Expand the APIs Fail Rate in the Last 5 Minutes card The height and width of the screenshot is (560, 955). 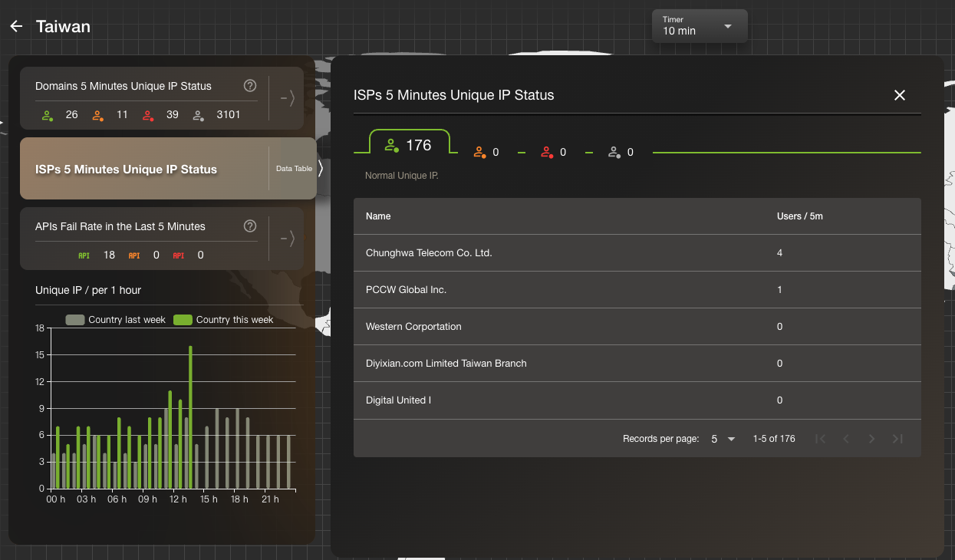pos(288,239)
